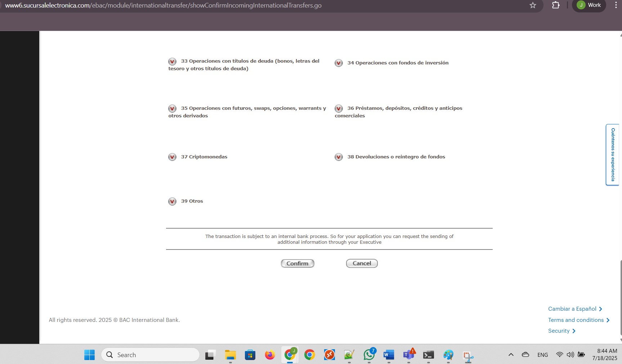Switch language via Cambiar a Español

575,309
